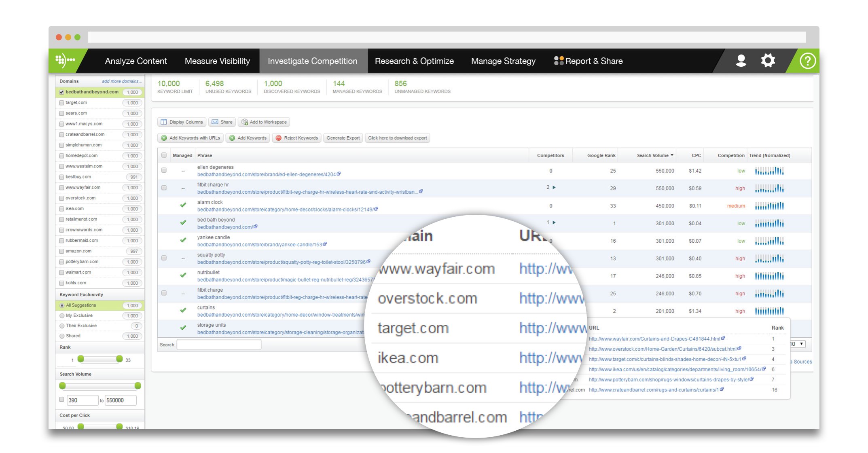Image resolution: width=868 pixels, height=453 pixels.
Task: Check the select-all checkbox in table header
Action: 164,155
